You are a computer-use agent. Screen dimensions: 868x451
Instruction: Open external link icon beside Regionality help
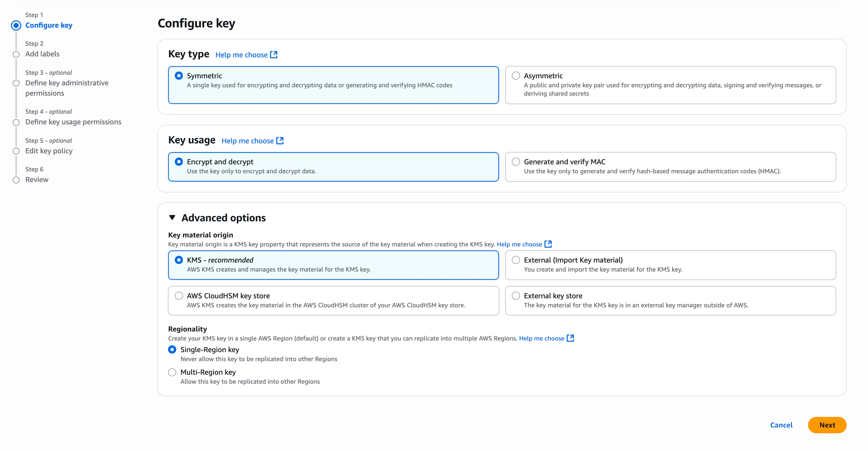click(570, 338)
